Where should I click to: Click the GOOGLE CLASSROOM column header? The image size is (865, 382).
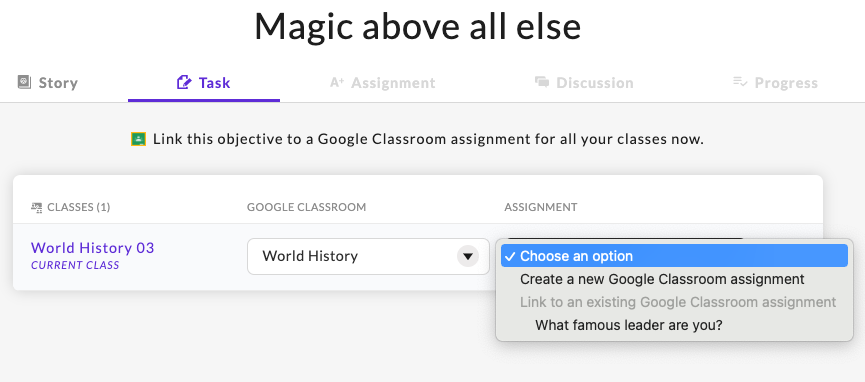306,207
